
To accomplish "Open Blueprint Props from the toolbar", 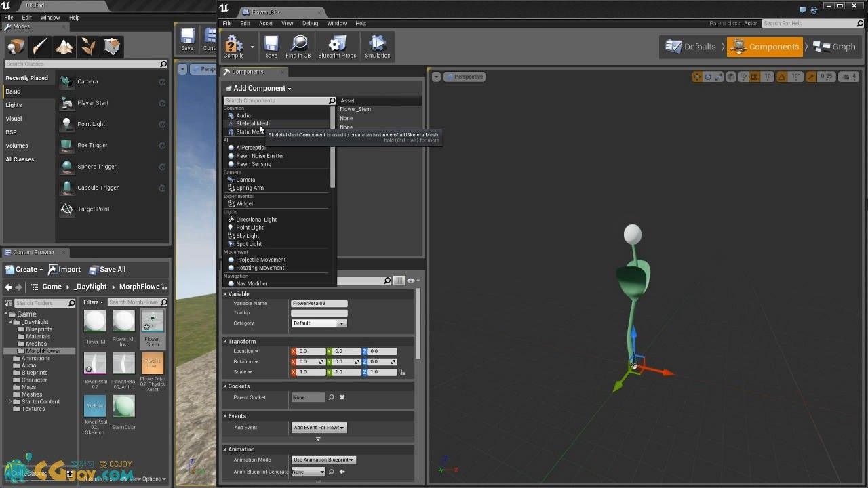I will [337, 46].
